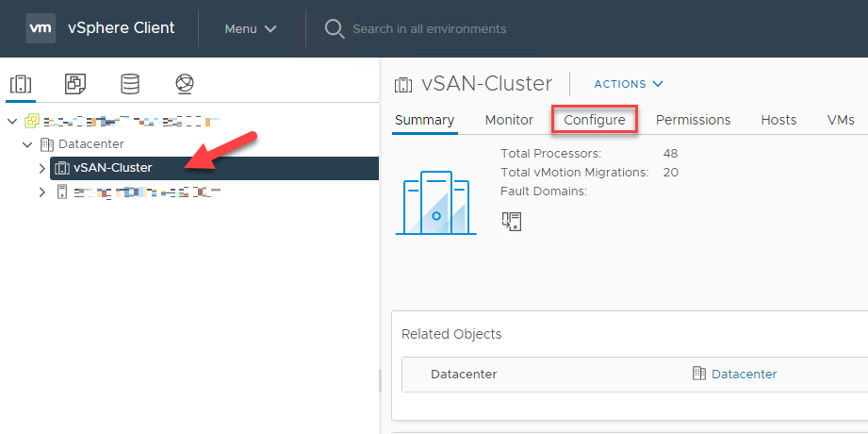The width and height of the screenshot is (868, 434).
Task: Collapse the Datacenter tree node
Action: coord(27,144)
